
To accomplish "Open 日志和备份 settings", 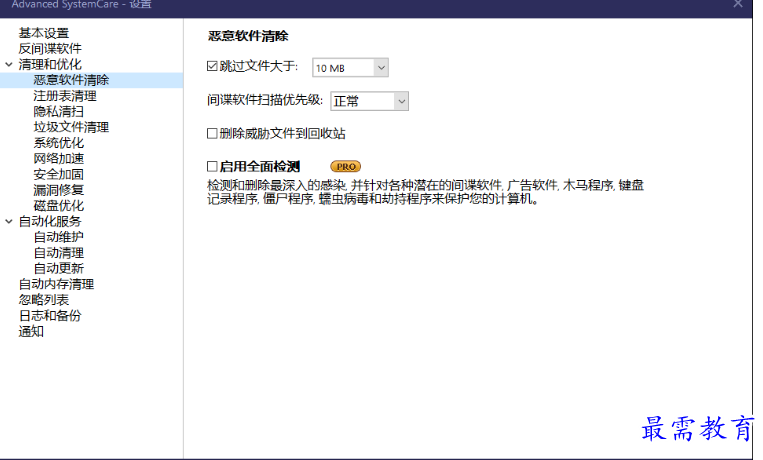I will [50, 315].
